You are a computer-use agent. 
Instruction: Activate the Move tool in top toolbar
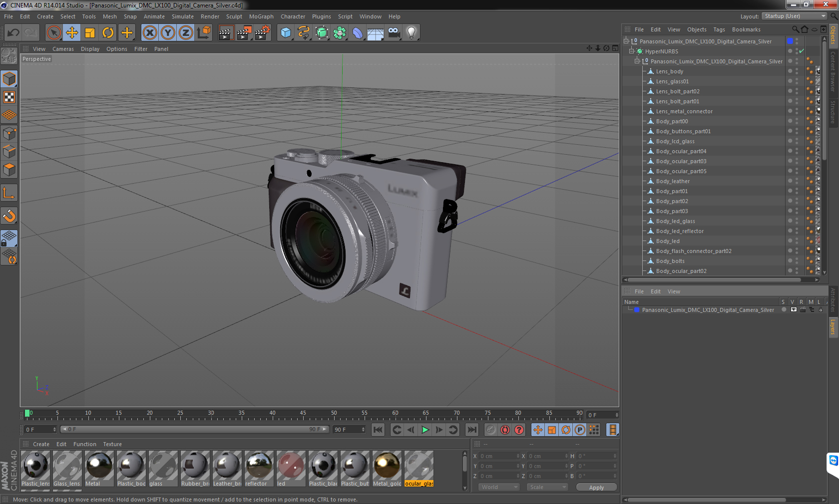pos(72,33)
